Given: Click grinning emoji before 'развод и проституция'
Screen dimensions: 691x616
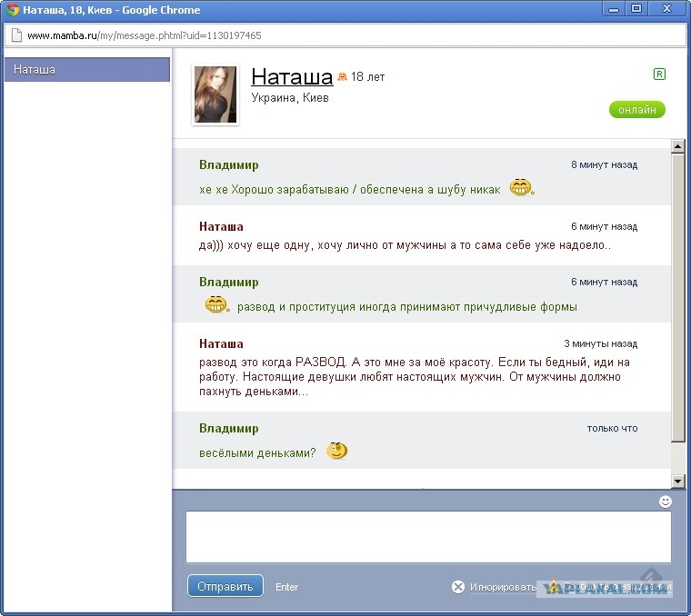Looking at the screenshot, I should [x=215, y=305].
